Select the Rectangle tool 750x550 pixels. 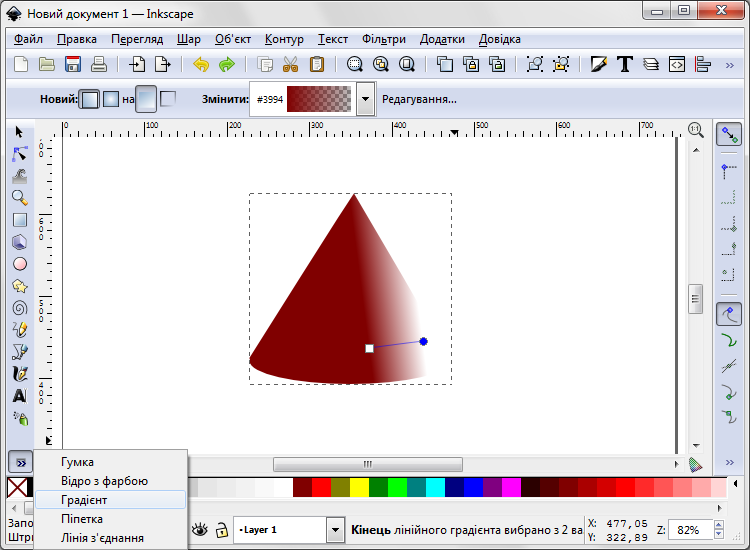20,220
